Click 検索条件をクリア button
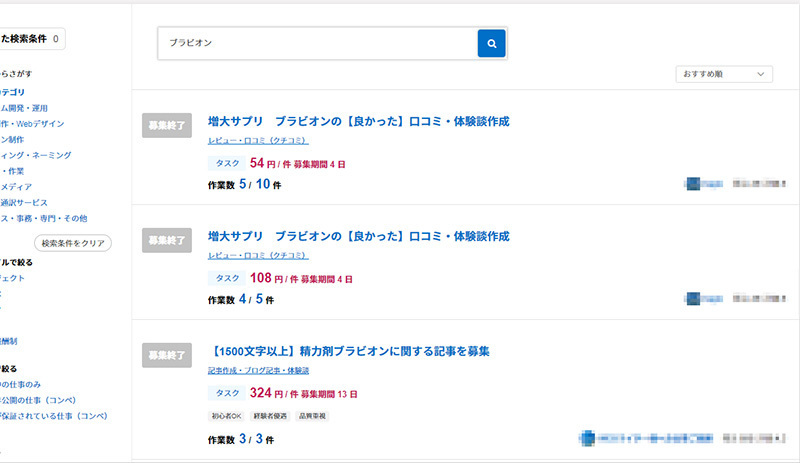The height and width of the screenshot is (463, 800). point(73,243)
